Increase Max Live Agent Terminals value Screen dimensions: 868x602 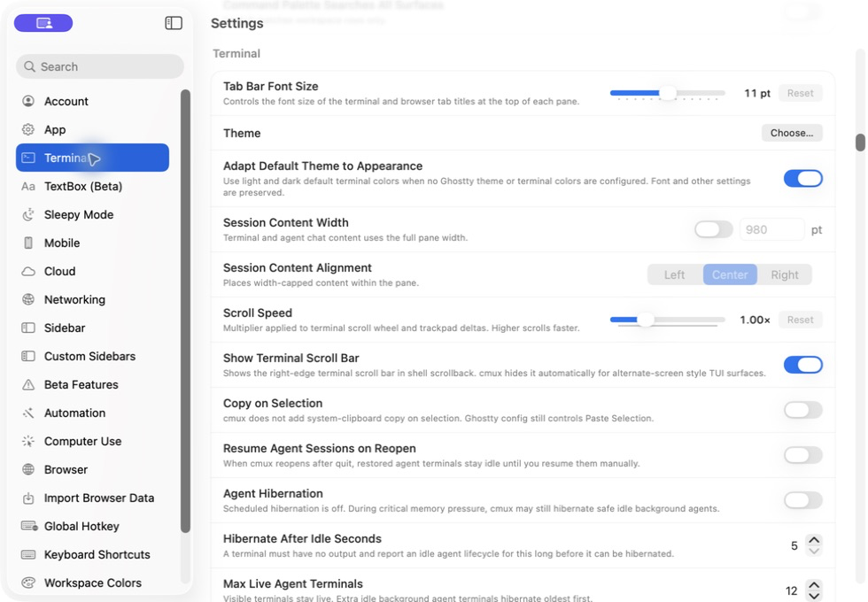(814, 585)
